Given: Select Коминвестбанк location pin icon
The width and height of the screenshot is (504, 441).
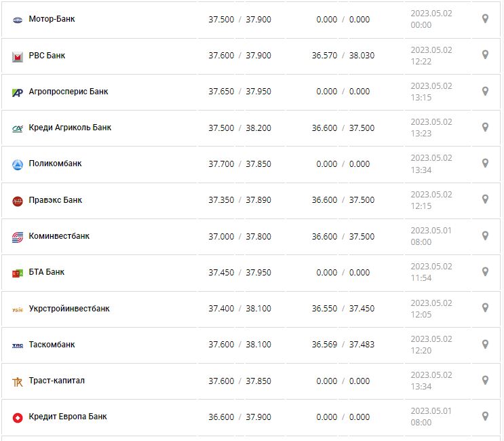Looking at the screenshot, I should tap(485, 235).
